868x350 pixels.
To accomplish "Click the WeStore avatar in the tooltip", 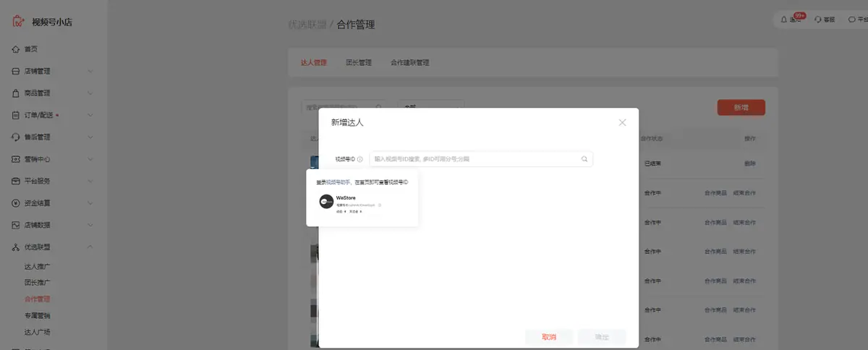I will click(x=326, y=202).
